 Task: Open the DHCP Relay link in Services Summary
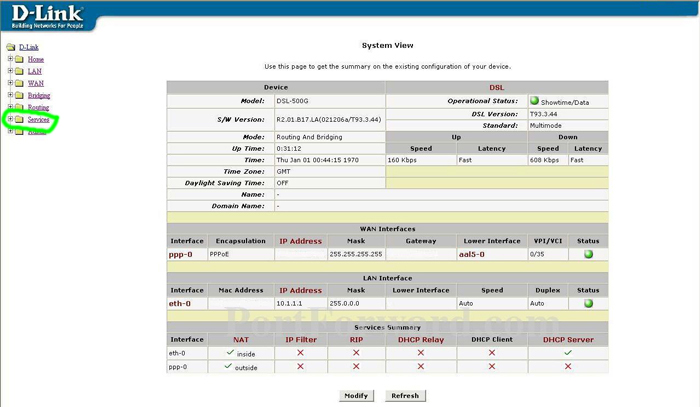(421, 340)
